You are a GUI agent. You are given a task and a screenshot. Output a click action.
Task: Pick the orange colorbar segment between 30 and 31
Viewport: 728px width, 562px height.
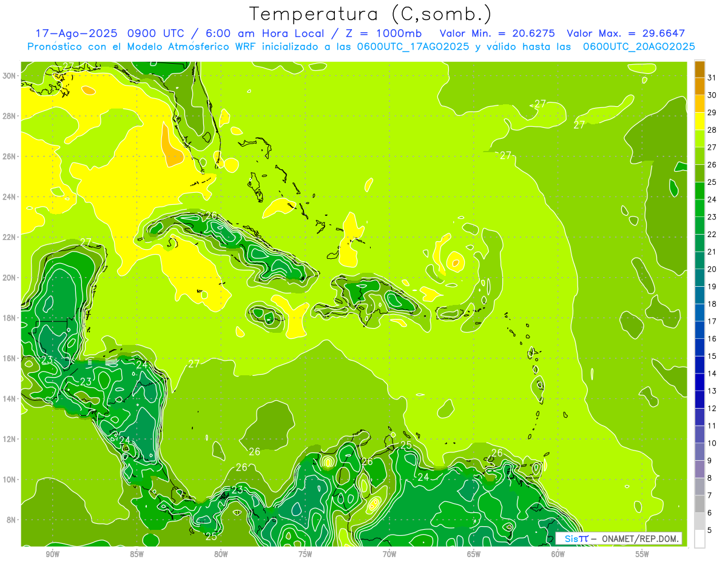click(x=699, y=86)
